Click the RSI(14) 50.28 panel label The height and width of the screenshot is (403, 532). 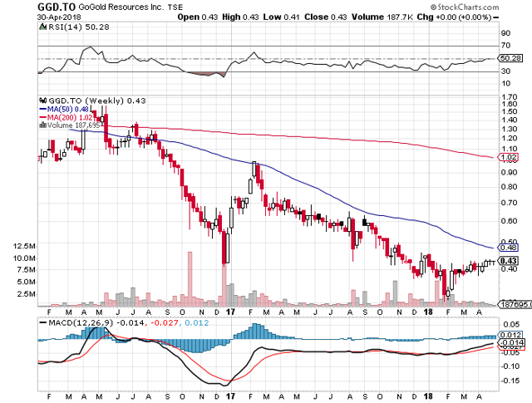tap(79, 27)
